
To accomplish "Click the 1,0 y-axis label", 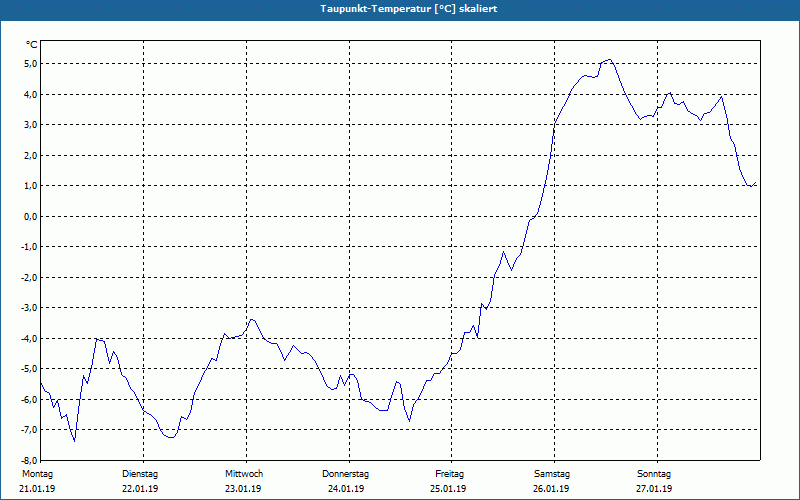I will 29,186.
